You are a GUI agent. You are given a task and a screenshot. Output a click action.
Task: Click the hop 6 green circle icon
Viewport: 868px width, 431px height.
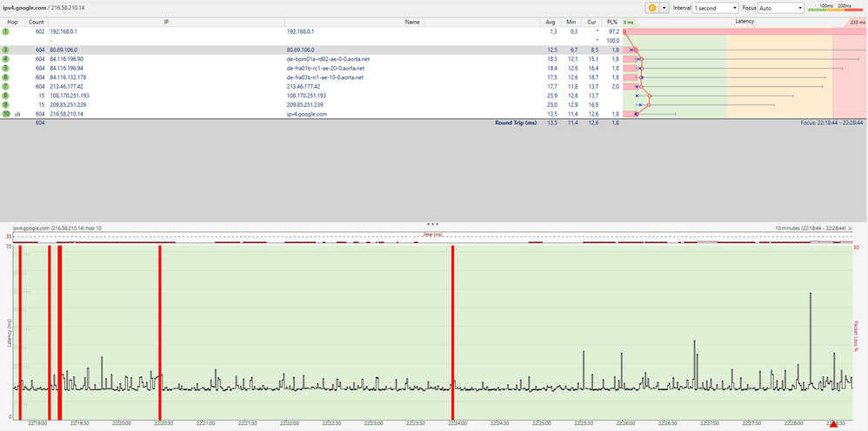5,77
